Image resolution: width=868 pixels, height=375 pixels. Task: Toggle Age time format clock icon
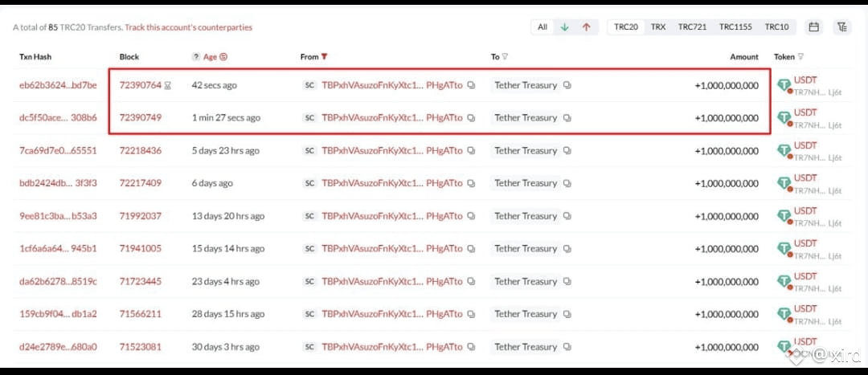(223, 57)
